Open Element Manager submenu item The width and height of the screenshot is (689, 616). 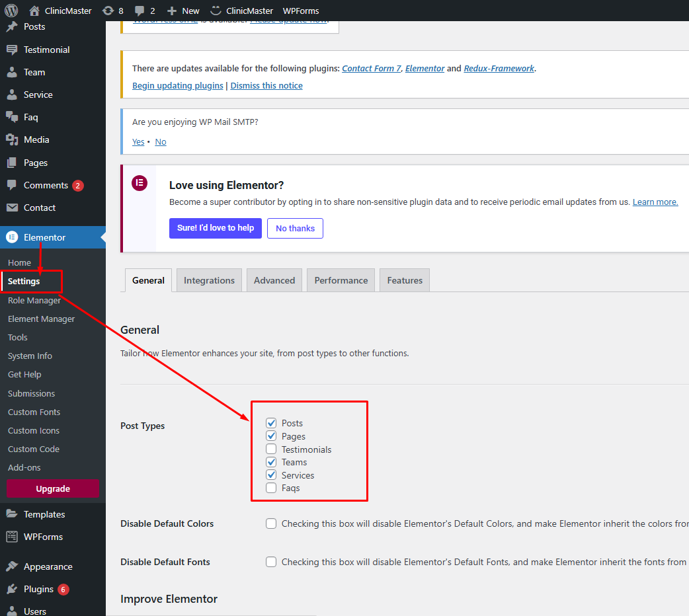tap(41, 319)
